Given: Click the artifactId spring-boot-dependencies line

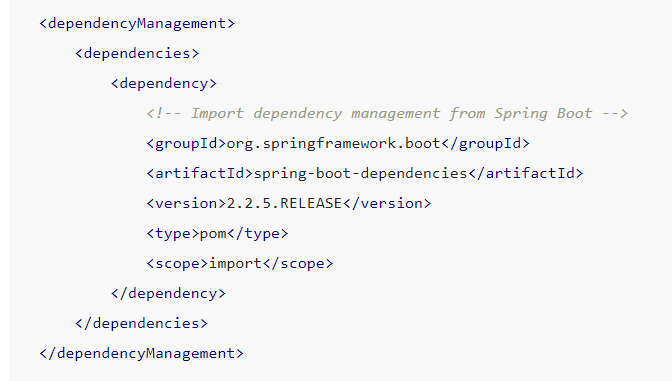Looking at the screenshot, I should point(365,174).
